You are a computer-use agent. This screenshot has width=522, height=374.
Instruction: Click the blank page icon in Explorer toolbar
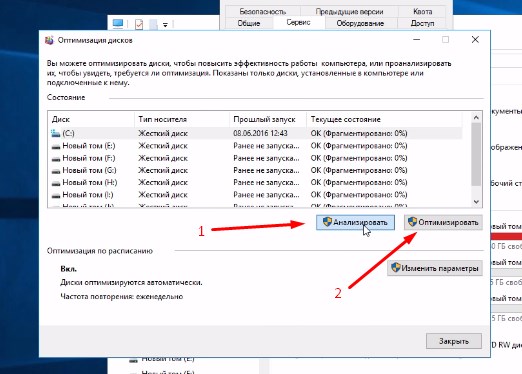(153, 24)
